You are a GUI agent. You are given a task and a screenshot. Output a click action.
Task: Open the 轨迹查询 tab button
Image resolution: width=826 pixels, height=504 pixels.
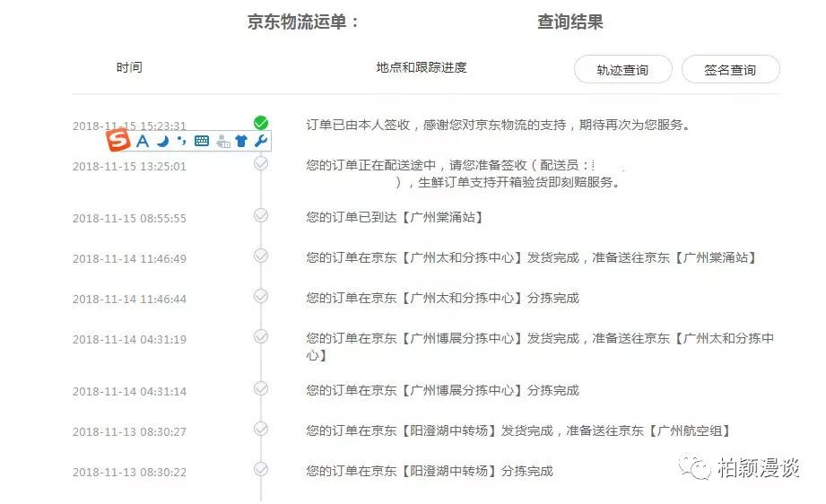click(x=622, y=69)
